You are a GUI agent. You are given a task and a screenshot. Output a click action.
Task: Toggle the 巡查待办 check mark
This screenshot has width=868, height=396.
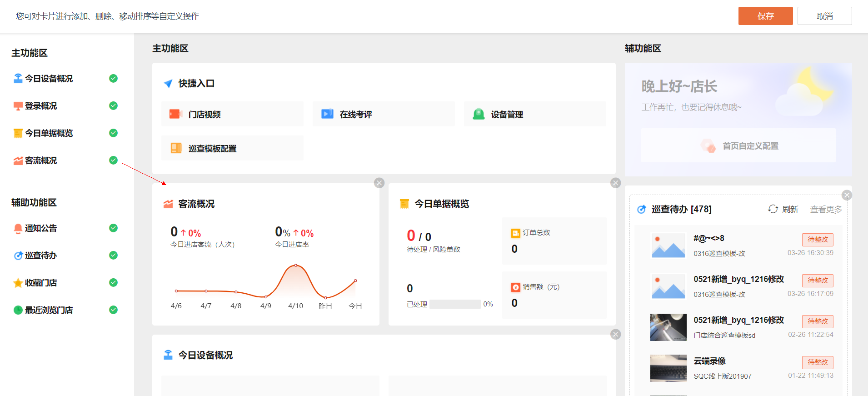point(114,255)
